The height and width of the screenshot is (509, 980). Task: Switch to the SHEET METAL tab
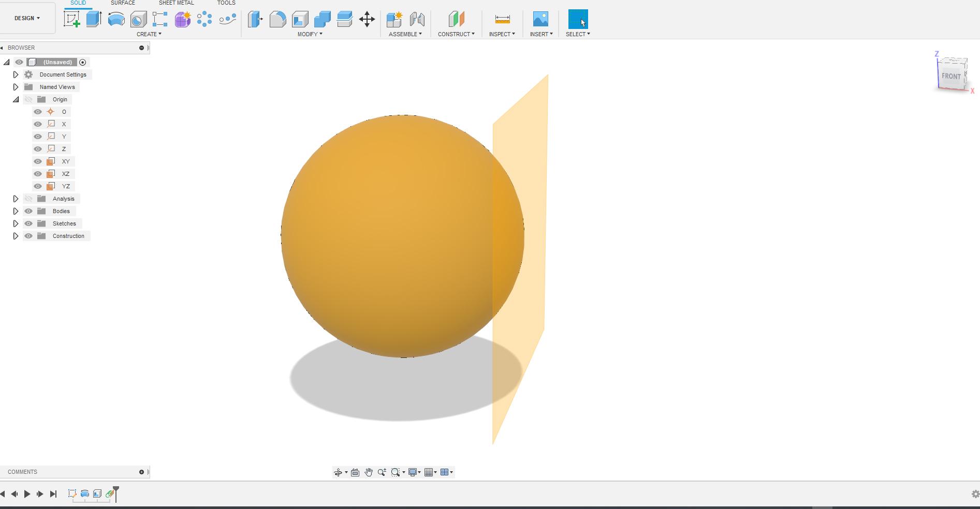pyautogui.click(x=177, y=3)
